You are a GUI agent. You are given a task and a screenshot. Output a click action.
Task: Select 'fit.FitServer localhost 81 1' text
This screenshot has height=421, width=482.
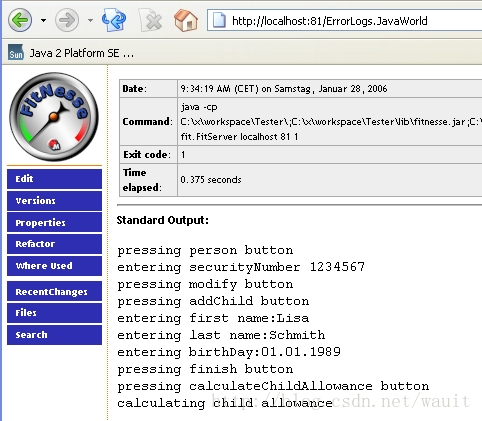coord(239,137)
